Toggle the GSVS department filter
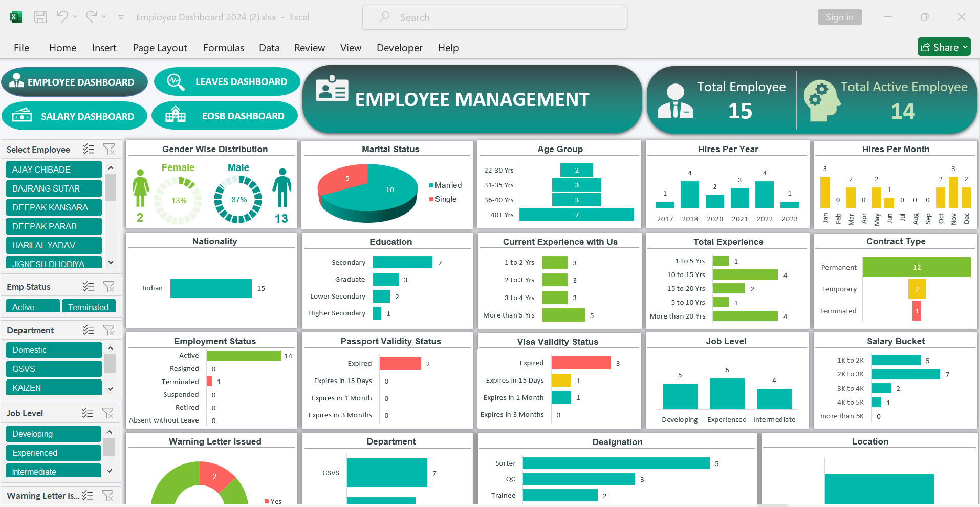This screenshot has width=980, height=507. [x=53, y=368]
